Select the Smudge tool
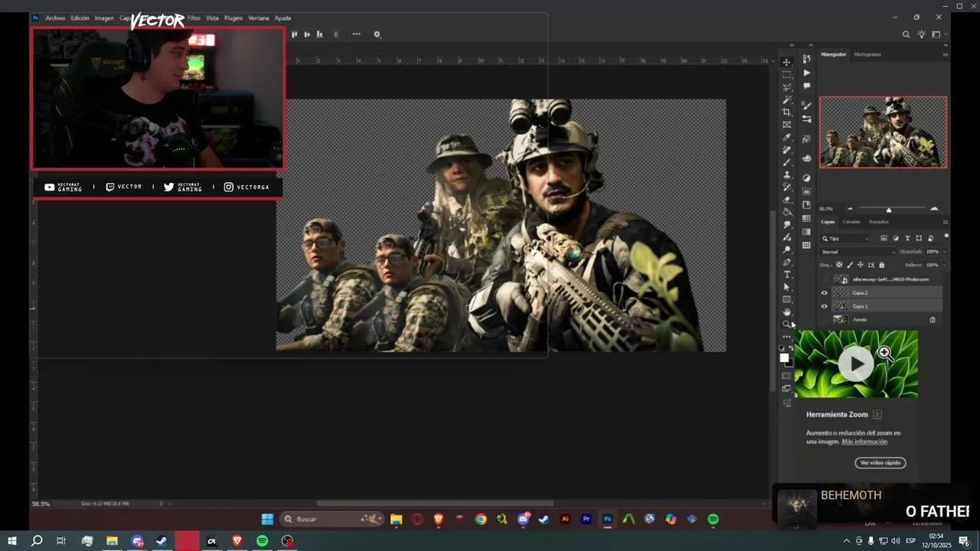Image resolution: width=980 pixels, height=551 pixels. coord(787,225)
